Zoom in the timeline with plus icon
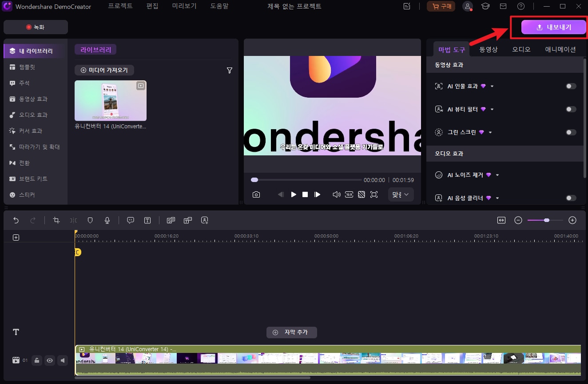 click(572, 220)
